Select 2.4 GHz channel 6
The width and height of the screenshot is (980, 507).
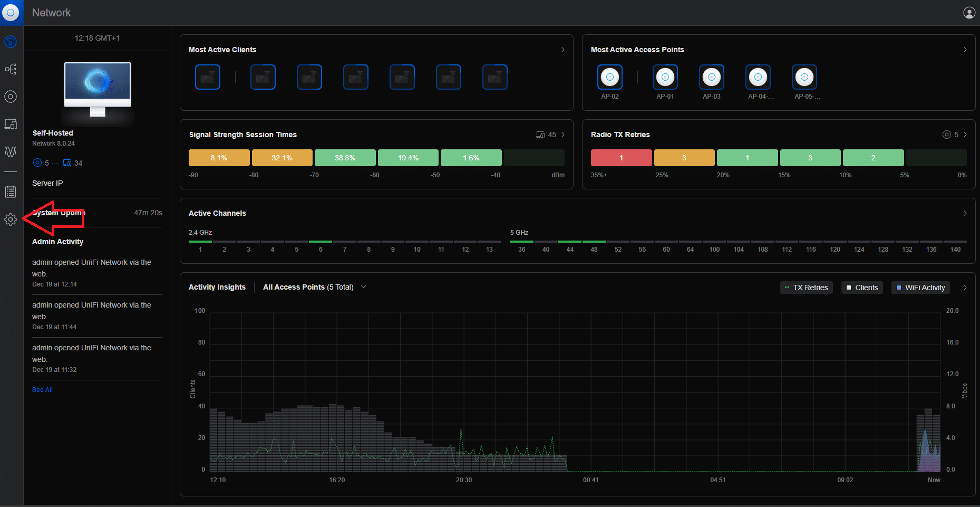pyautogui.click(x=321, y=245)
